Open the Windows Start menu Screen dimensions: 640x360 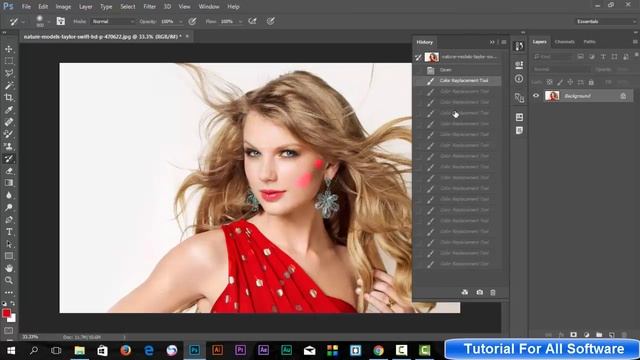(x=11, y=350)
